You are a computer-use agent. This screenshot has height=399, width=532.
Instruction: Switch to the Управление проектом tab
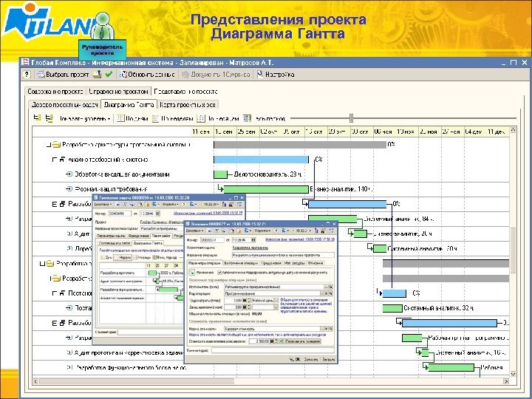[118, 92]
